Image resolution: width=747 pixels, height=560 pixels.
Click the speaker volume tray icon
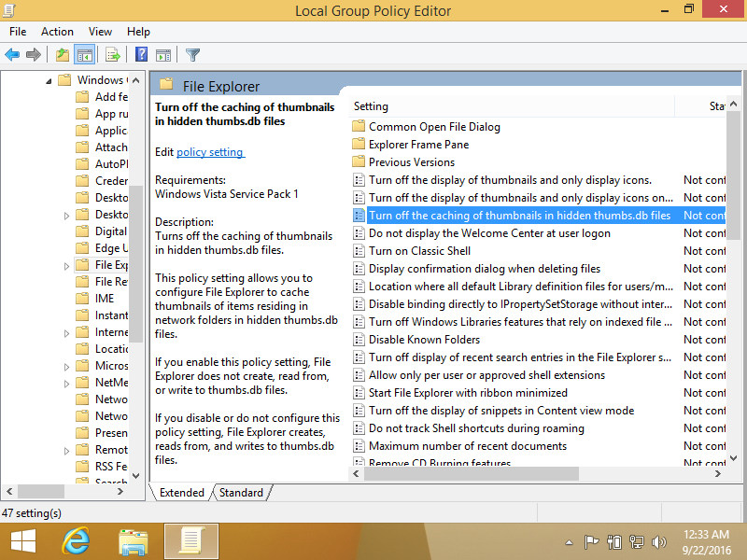pyautogui.click(x=659, y=542)
